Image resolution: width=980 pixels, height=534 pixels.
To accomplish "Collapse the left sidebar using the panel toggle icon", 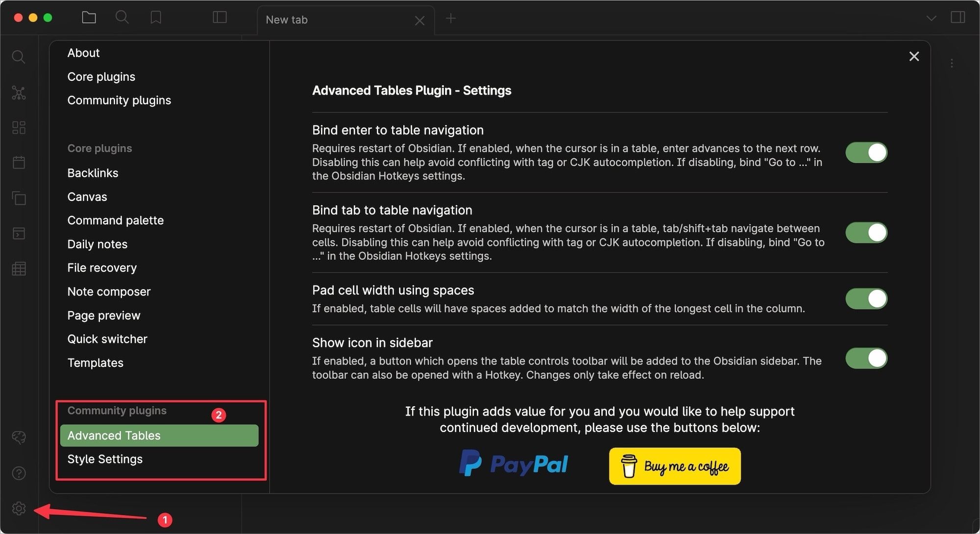I will [220, 17].
